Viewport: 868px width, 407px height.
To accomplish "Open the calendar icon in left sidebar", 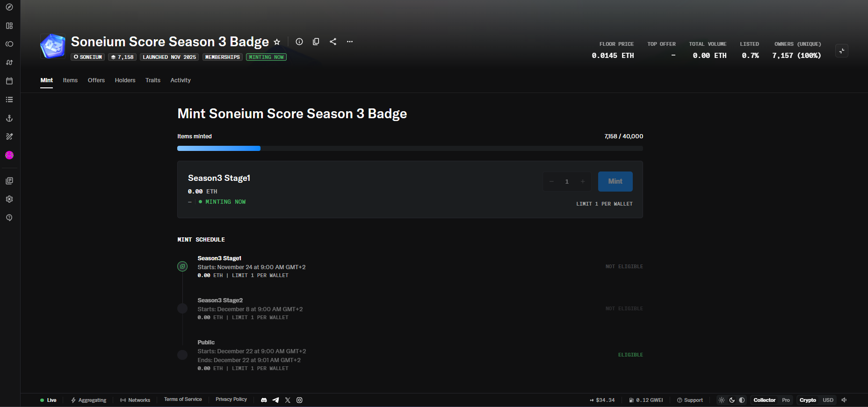I will pyautogui.click(x=9, y=81).
